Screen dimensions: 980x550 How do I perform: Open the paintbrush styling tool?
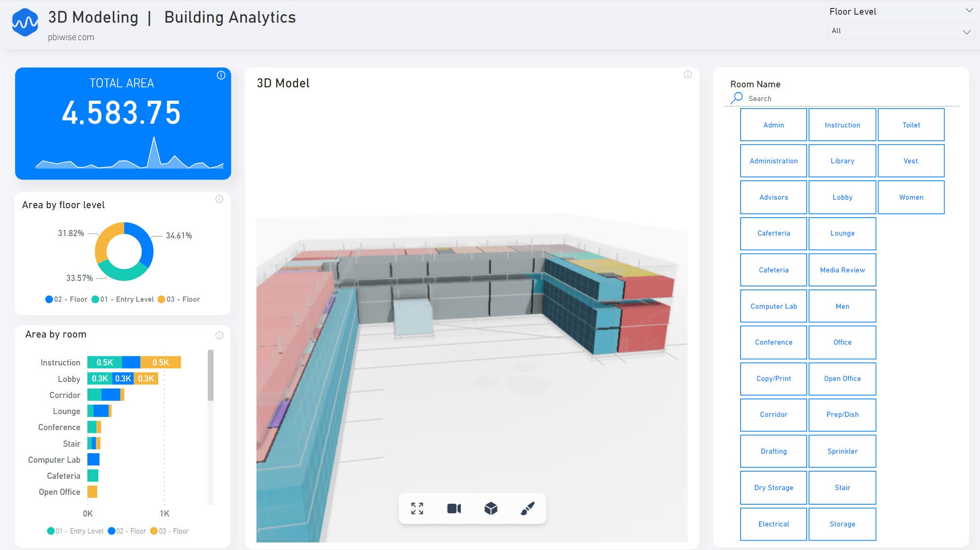528,508
